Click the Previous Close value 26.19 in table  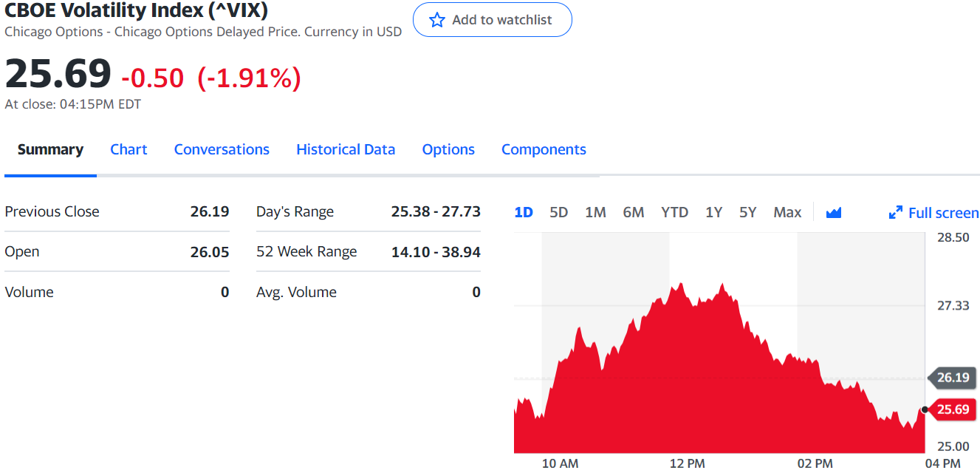point(210,211)
